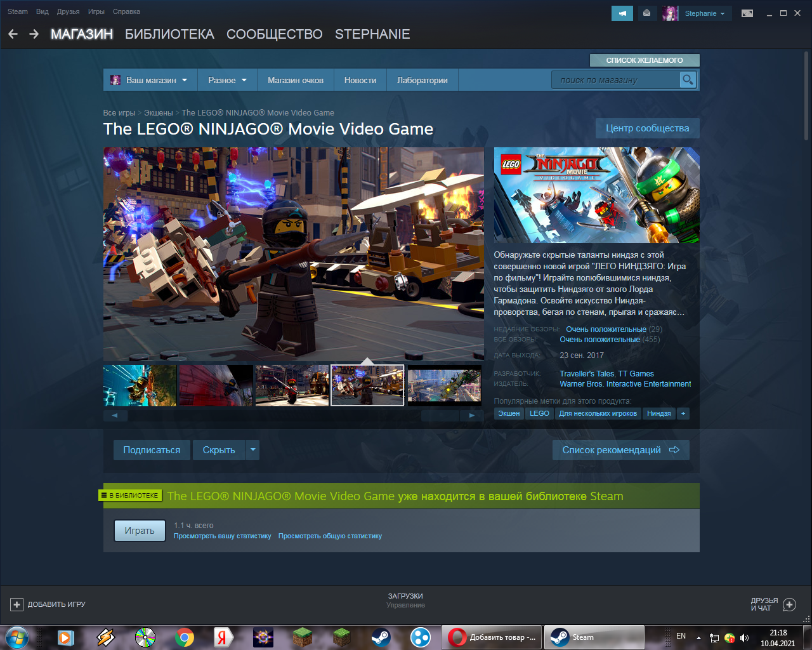This screenshot has height=650, width=812.
Task: Click the Играть button
Action: [x=140, y=531]
